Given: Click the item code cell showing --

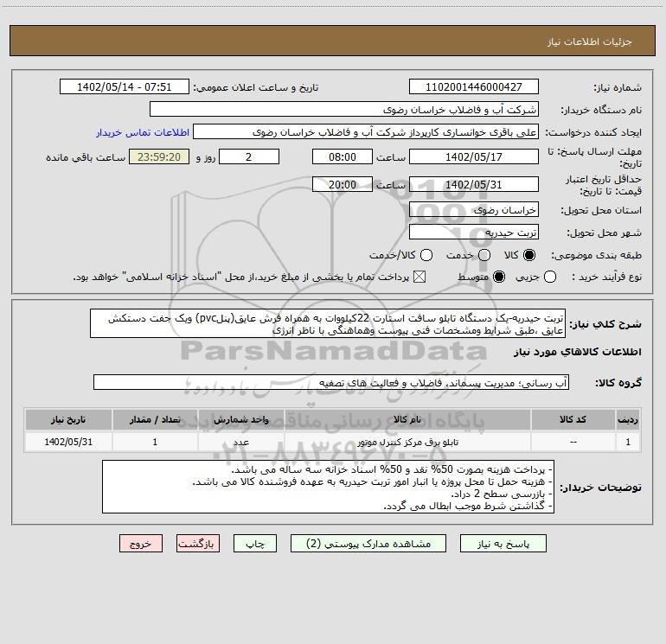Looking at the screenshot, I should point(573,442).
